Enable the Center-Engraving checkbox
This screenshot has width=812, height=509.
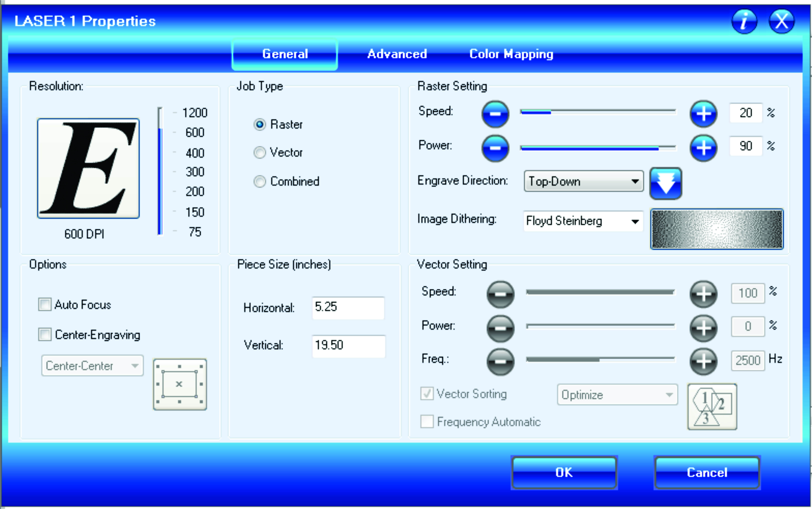tap(45, 335)
